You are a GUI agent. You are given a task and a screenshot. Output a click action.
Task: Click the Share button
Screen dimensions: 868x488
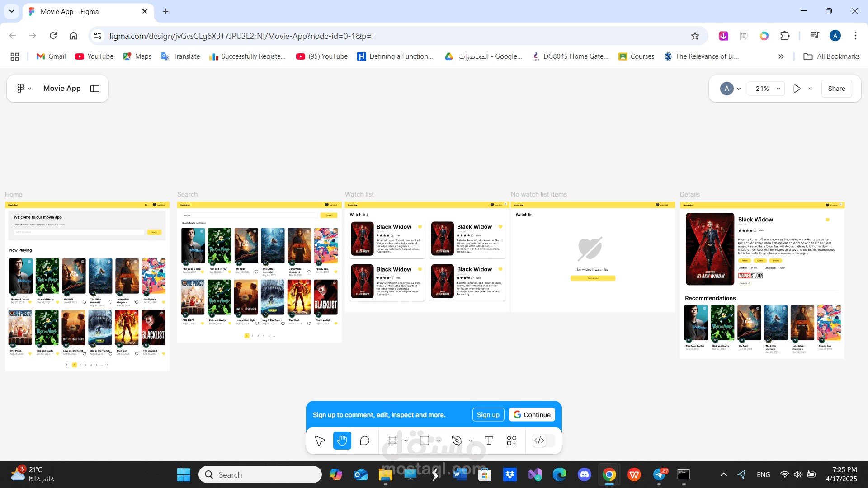click(836, 89)
